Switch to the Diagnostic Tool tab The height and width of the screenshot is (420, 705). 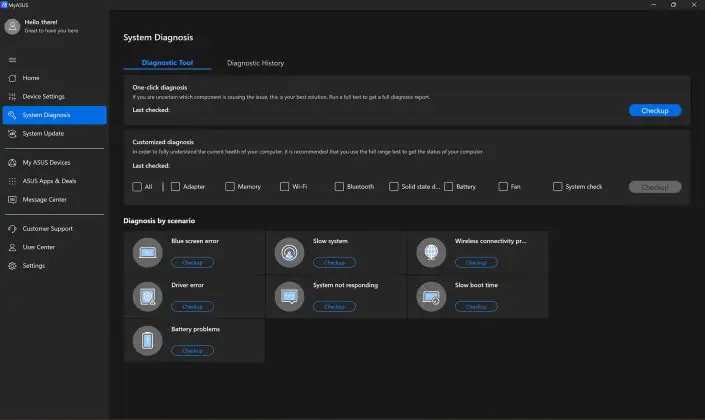point(167,63)
